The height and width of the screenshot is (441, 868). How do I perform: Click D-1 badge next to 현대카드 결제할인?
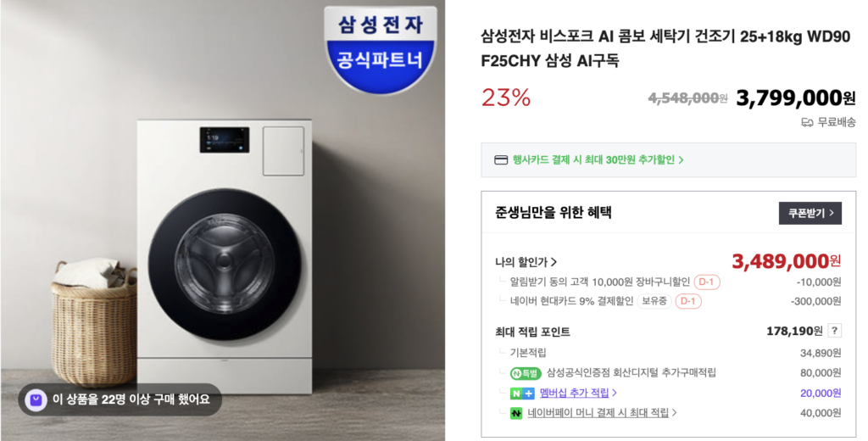pyautogui.click(x=688, y=301)
